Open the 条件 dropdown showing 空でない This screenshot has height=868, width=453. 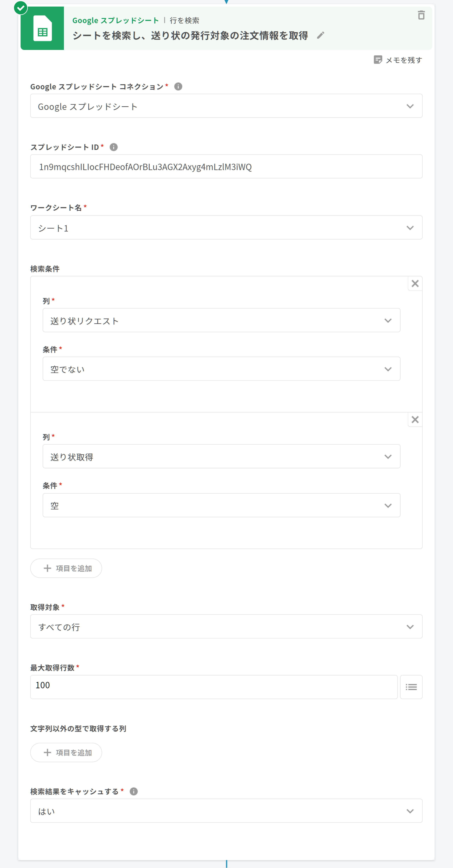[x=221, y=369]
